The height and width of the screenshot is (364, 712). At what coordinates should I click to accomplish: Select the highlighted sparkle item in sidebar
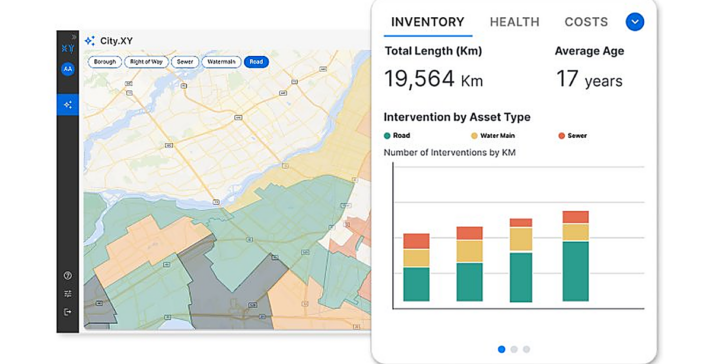pos(68,105)
